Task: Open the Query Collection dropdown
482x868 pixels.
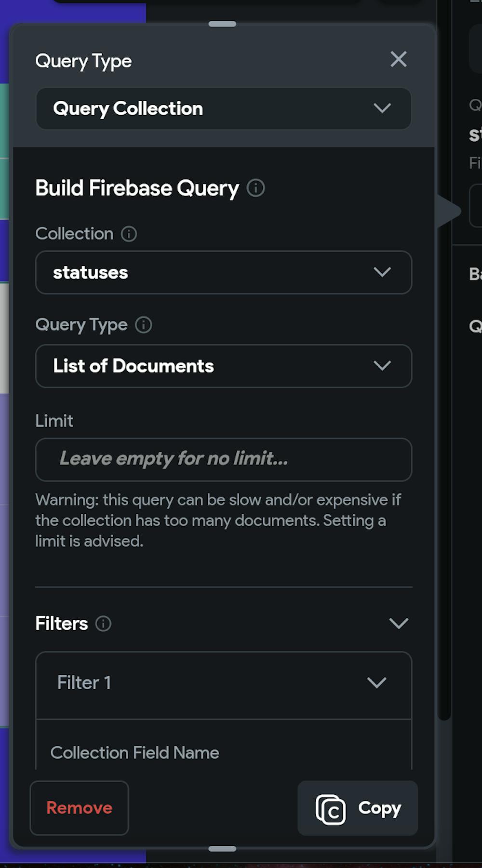Action: (x=224, y=108)
